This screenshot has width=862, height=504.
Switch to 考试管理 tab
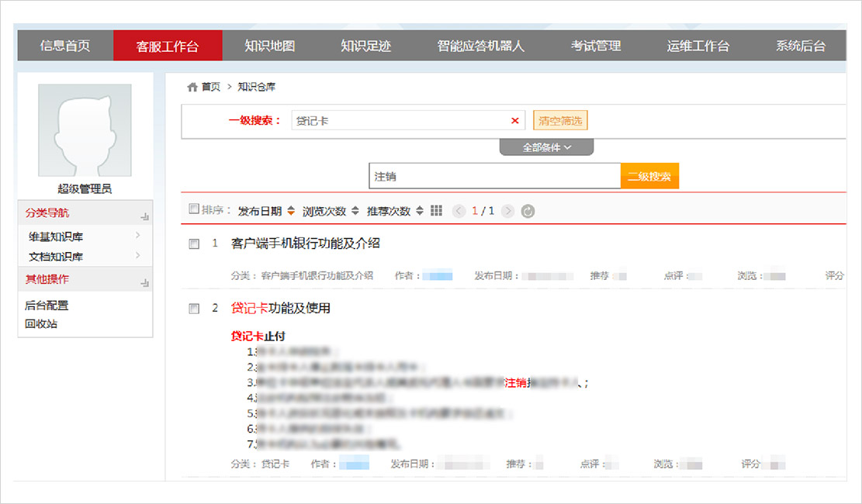[596, 46]
